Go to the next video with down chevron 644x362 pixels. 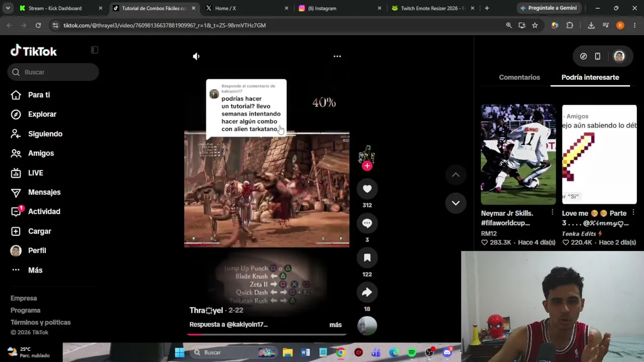coord(455,203)
